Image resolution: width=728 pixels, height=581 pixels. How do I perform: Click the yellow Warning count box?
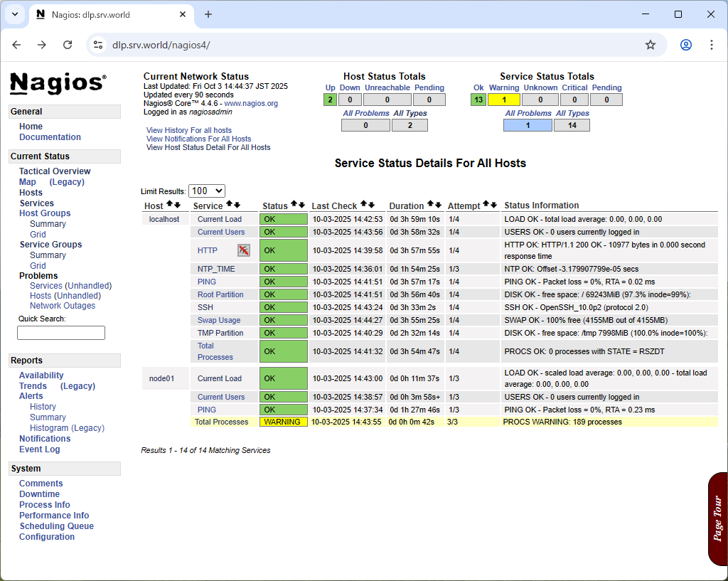tap(503, 100)
